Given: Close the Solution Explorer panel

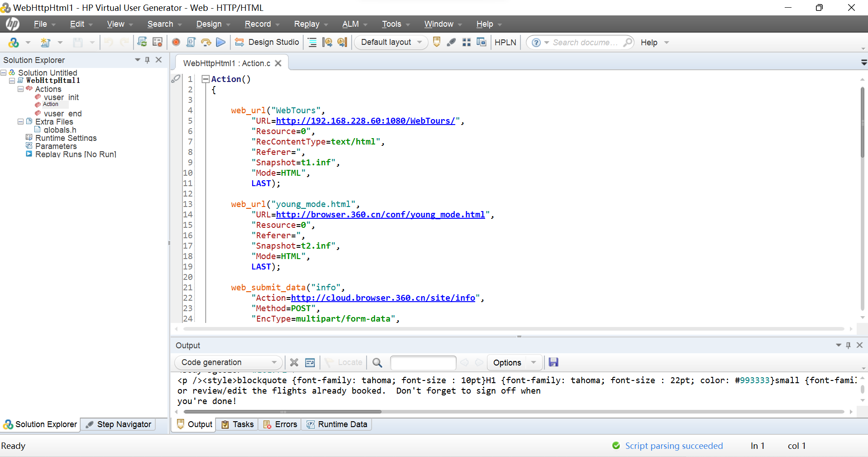Looking at the screenshot, I should point(159,60).
